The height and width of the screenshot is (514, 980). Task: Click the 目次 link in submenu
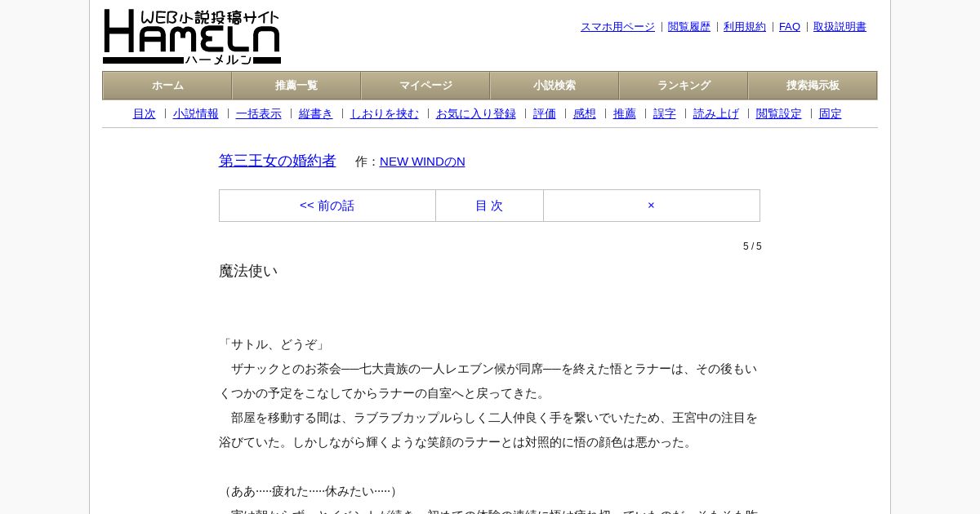click(145, 114)
